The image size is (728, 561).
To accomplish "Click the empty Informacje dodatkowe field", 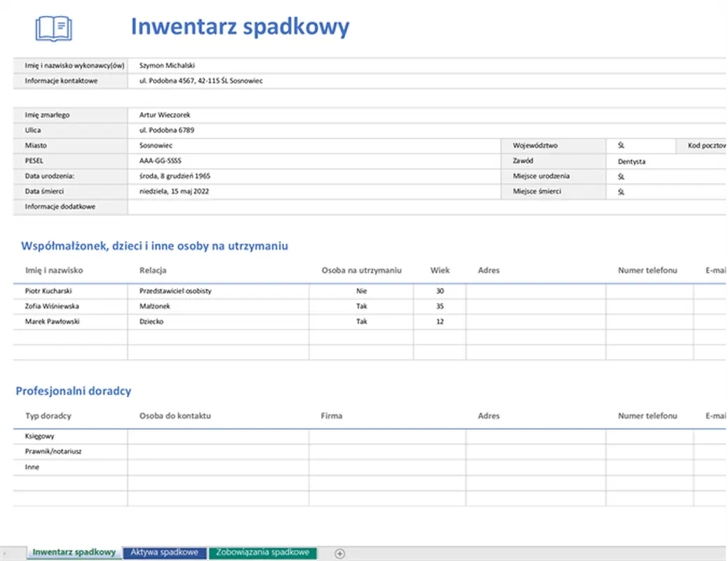I will [426, 207].
